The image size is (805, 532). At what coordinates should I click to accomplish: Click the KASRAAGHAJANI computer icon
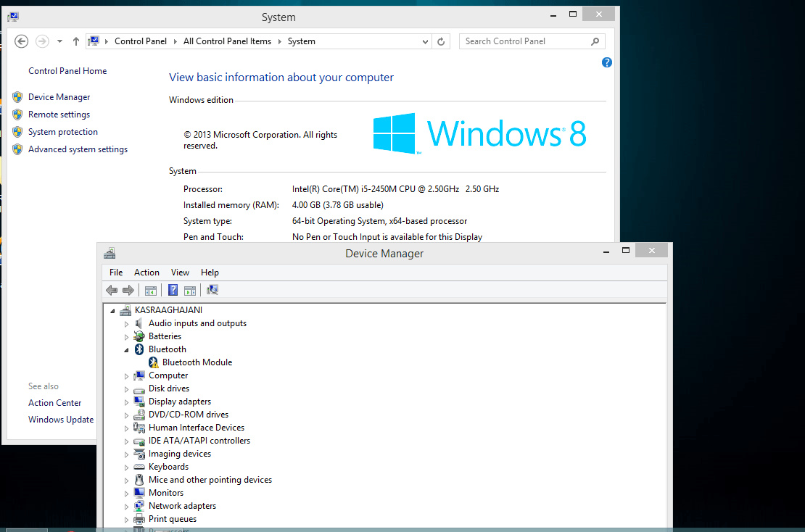point(125,310)
